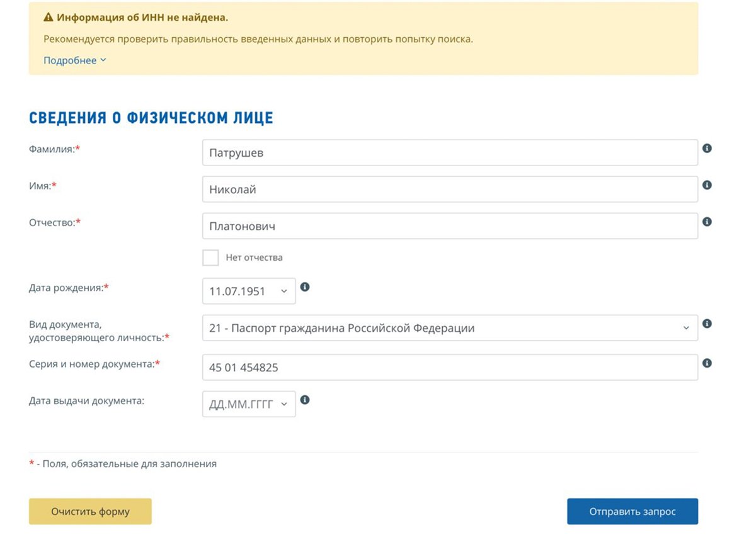Enable the Нет отчества checkbox
The width and height of the screenshot is (756, 547).
(210, 257)
